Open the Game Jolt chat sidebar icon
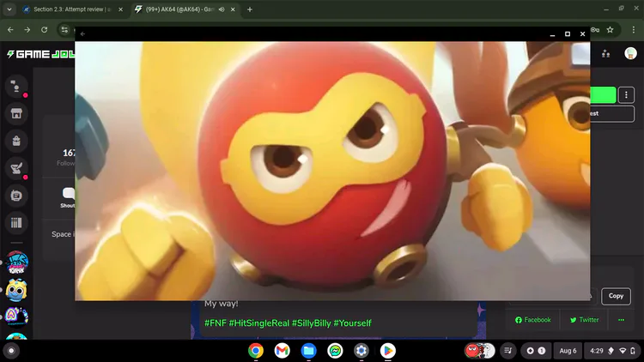The height and width of the screenshot is (362, 644). tap(16, 87)
